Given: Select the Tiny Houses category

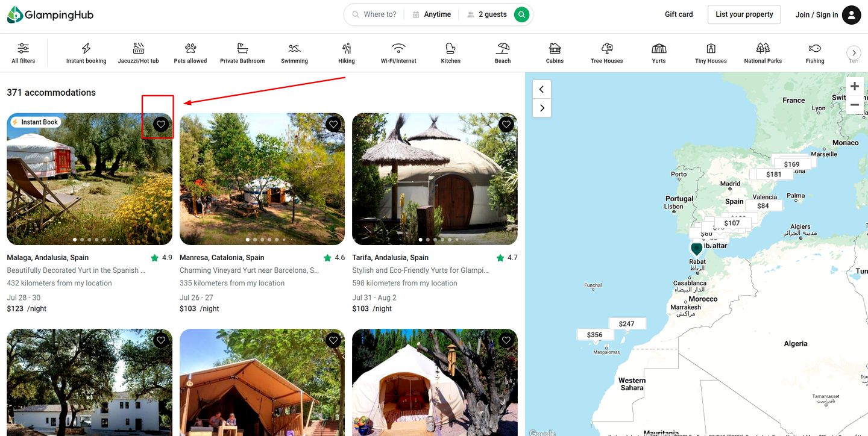Looking at the screenshot, I should (711, 53).
